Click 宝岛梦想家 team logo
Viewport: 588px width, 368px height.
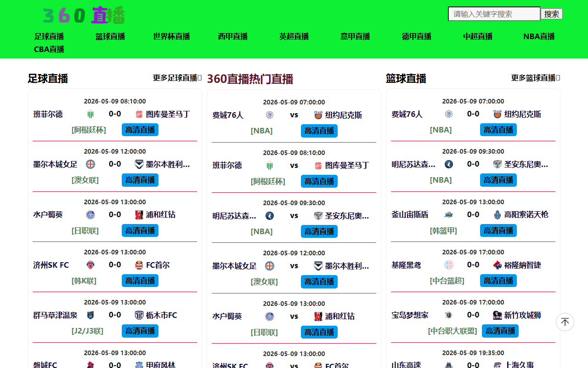[449, 315]
